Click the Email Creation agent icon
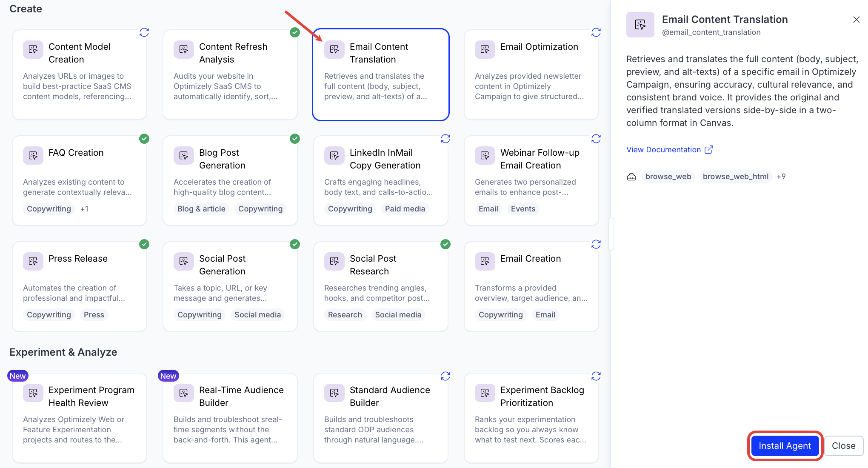 pos(485,261)
